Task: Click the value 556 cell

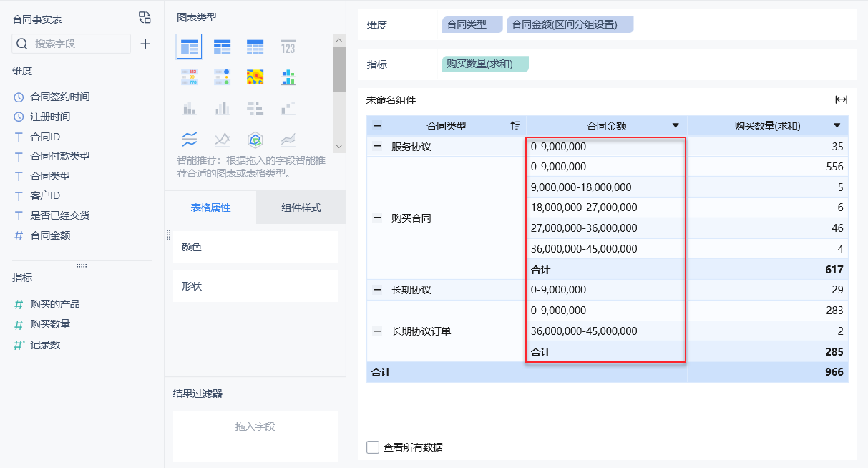Action: (768, 167)
